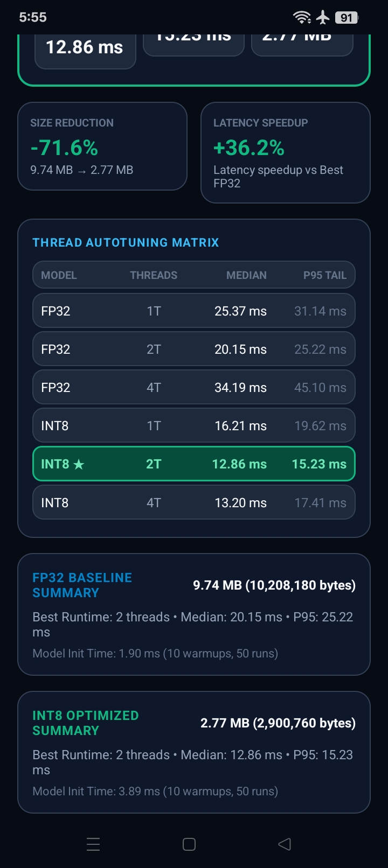Tap the highlighted INT8 2T best row
The height and width of the screenshot is (868, 388).
coord(194,464)
